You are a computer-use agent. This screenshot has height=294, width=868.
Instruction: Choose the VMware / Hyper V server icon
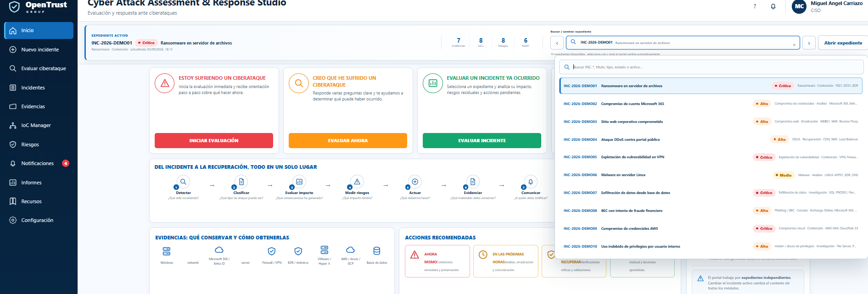[325, 250]
